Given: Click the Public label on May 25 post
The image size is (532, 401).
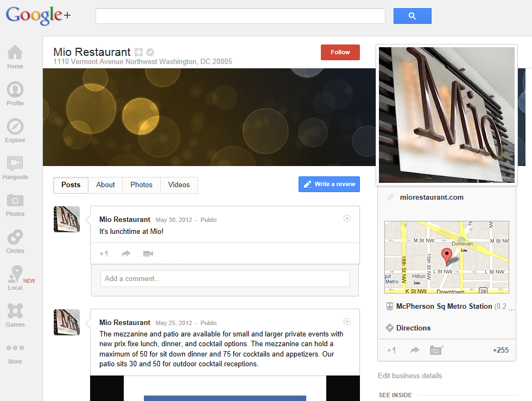Looking at the screenshot, I should click(x=208, y=323).
